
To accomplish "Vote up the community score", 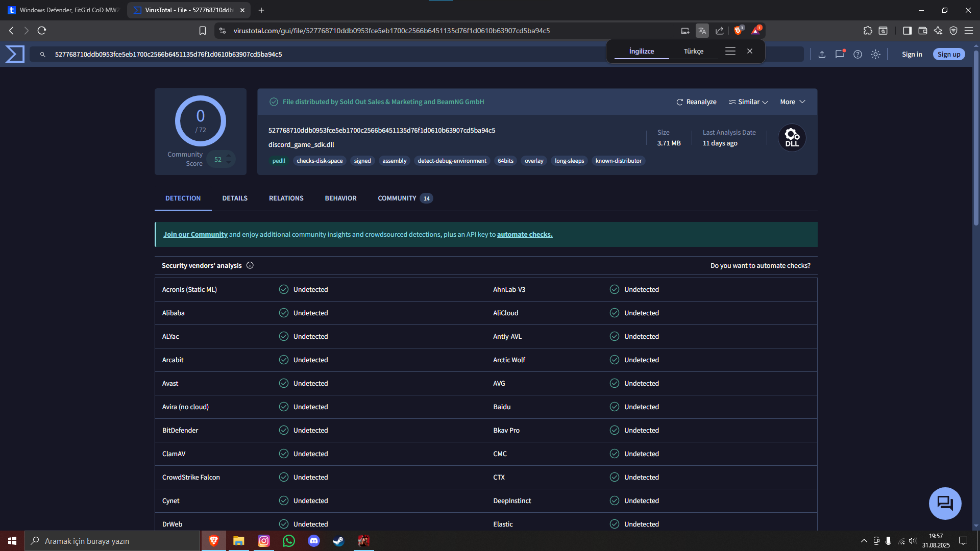I will pyautogui.click(x=229, y=156).
